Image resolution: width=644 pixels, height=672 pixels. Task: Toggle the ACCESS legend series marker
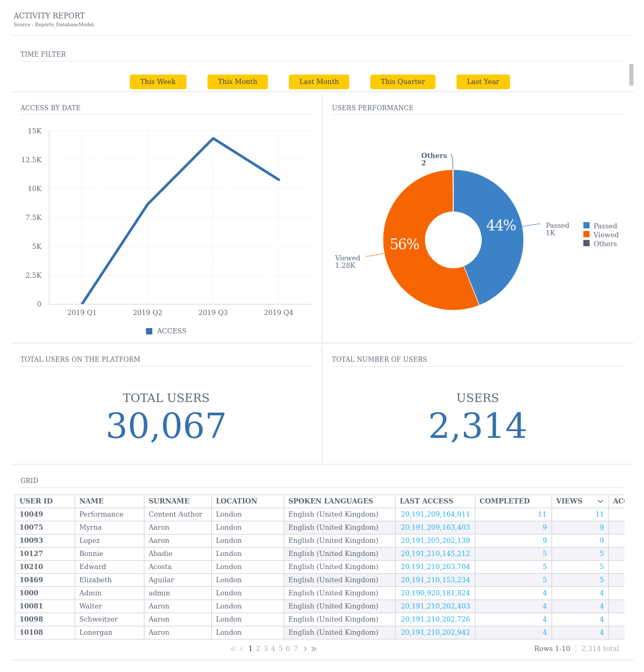pyautogui.click(x=149, y=331)
